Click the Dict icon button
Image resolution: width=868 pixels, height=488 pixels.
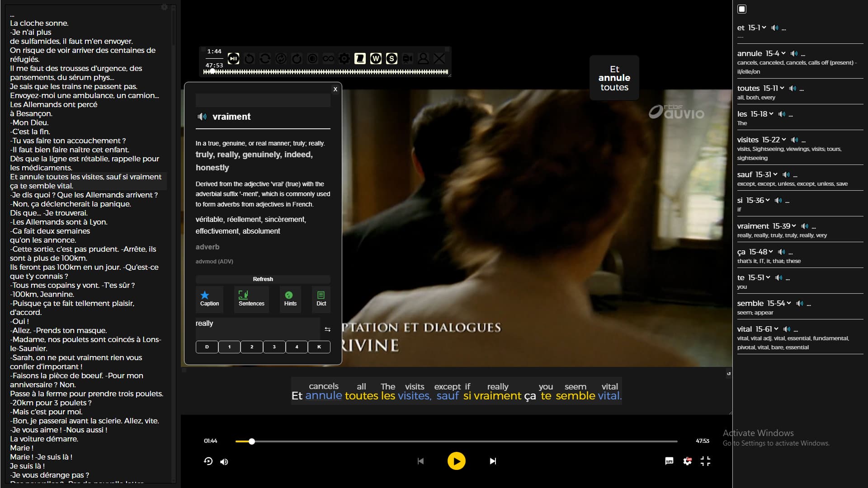[321, 299]
